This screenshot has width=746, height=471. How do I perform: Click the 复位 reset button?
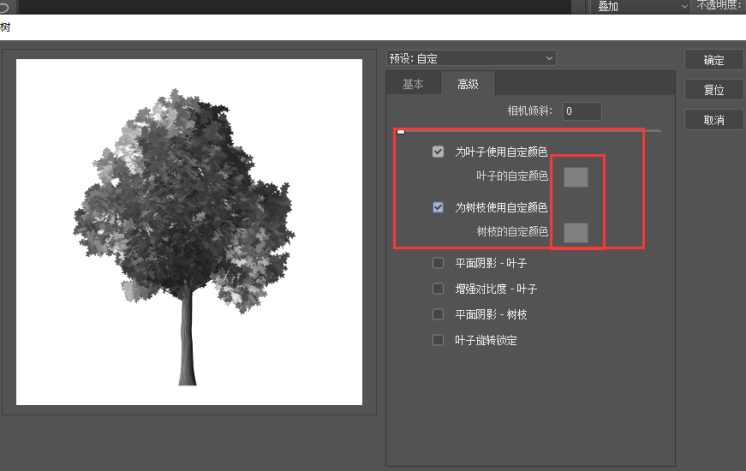pos(714,90)
